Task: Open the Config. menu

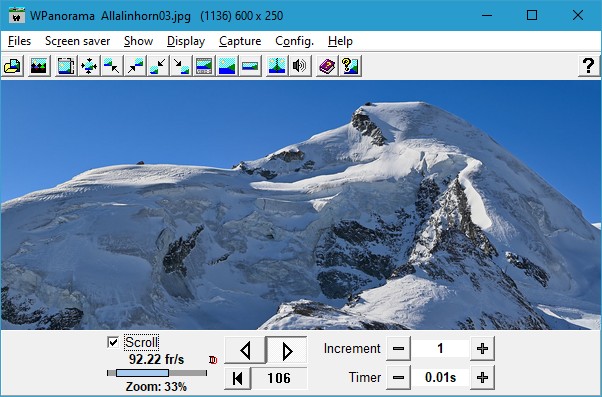Action: [x=294, y=41]
